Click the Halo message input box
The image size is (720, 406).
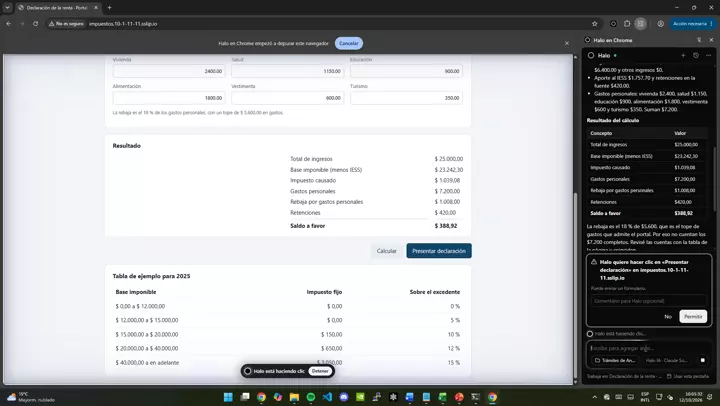649,348
